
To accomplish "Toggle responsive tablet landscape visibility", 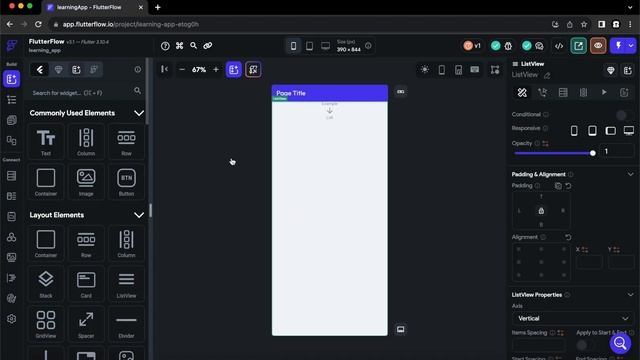I will (611, 131).
